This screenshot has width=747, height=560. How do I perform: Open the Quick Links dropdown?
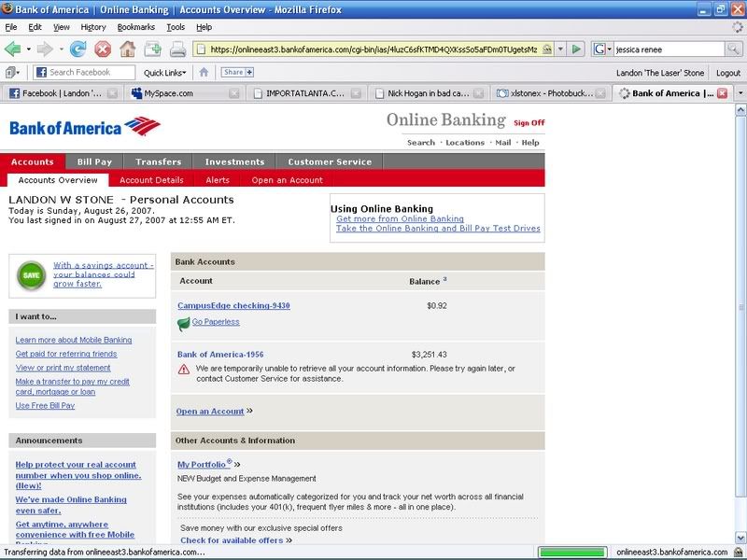pyautogui.click(x=165, y=72)
